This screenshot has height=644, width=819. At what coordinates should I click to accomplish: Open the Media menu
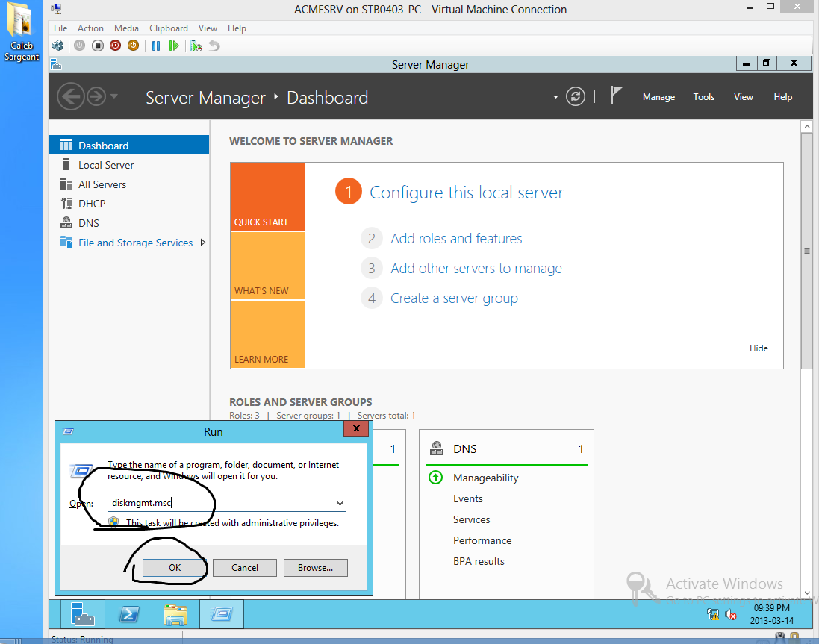(126, 28)
